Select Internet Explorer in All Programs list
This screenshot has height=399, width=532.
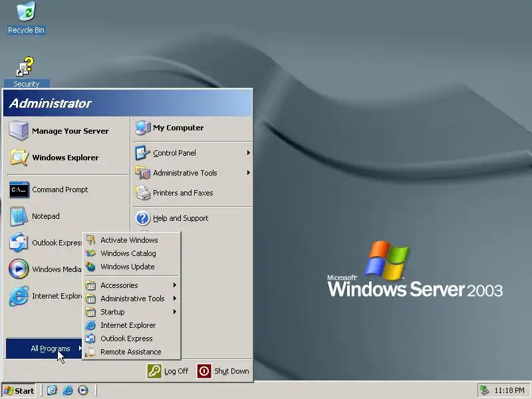click(x=128, y=325)
